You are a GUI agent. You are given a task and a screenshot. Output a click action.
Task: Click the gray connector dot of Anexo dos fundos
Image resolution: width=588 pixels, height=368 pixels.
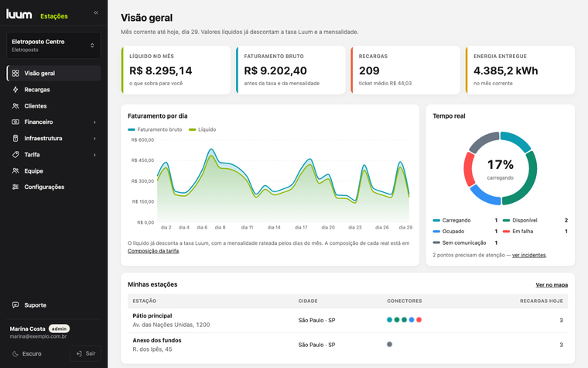389,344
